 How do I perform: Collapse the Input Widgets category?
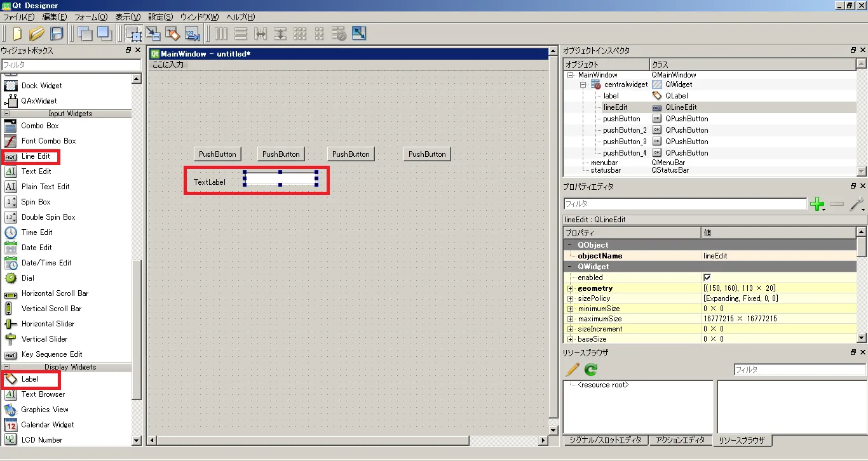7,114
